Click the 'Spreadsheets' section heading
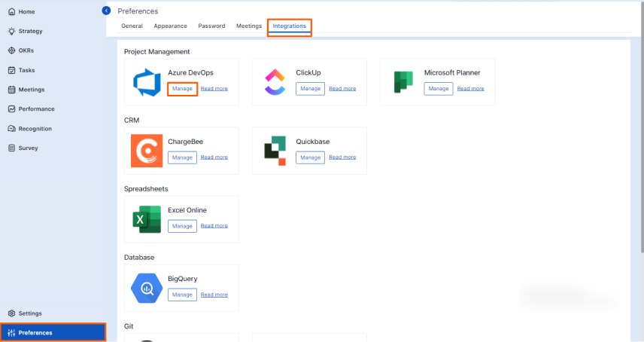This screenshot has width=644, height=342. point(146,189)
